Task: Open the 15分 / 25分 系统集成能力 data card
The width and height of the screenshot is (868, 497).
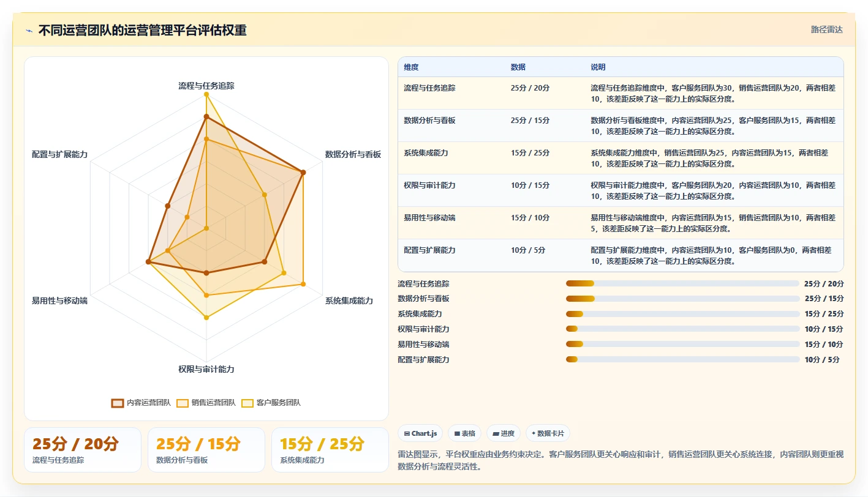Action: tap(330, 450)
